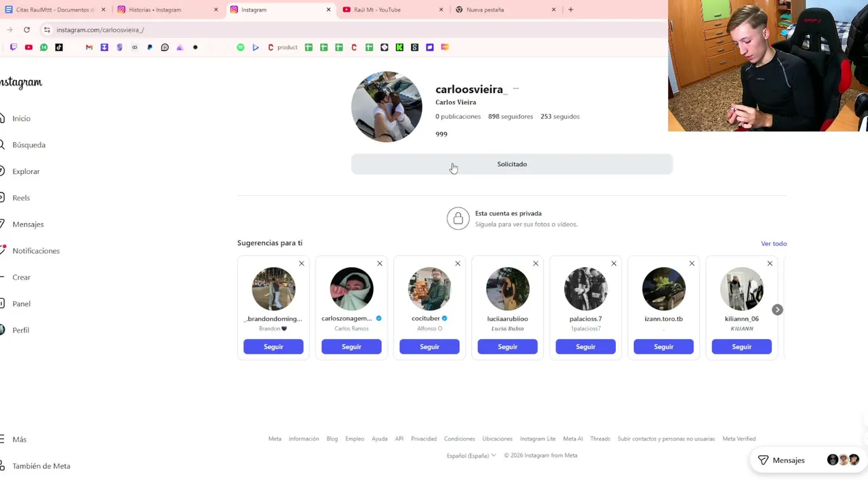The image size is (868, 488).
Task: Dismiss _.brandondoming... suggestion
Action: point(302,264)
